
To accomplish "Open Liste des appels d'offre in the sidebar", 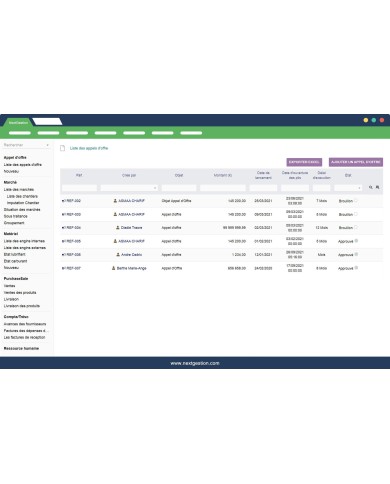I will pyautogui.click(x=23, y=165).
